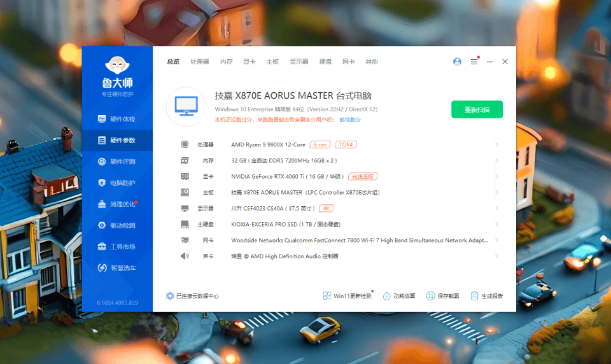The width and height of the screenshot is (611, 364).
Task: Open 智慧选车 sidebar item
Action: [x=117, y=268]
